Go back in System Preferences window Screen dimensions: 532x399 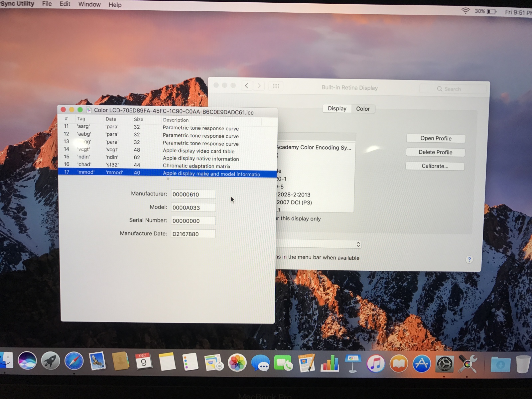tap(246, 86)
